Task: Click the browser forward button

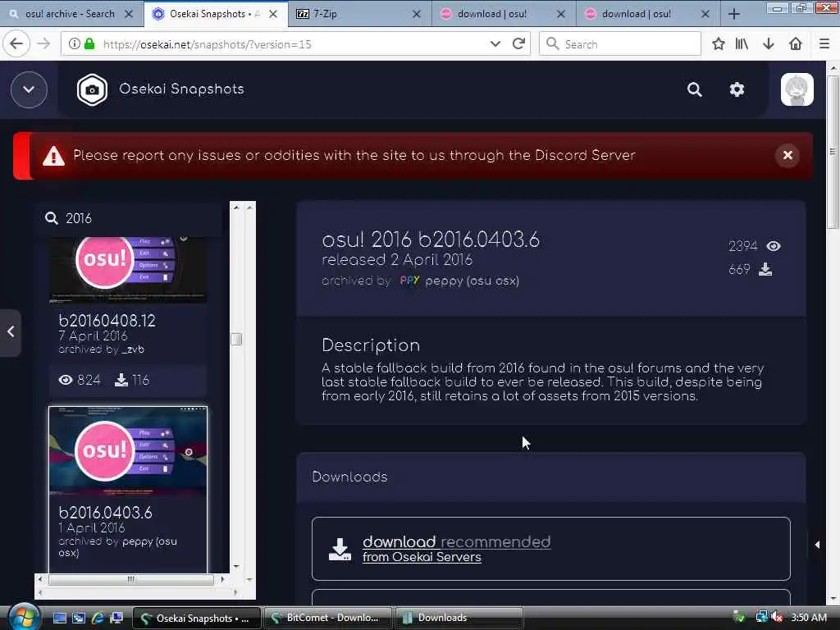Action: click(44, 44)
